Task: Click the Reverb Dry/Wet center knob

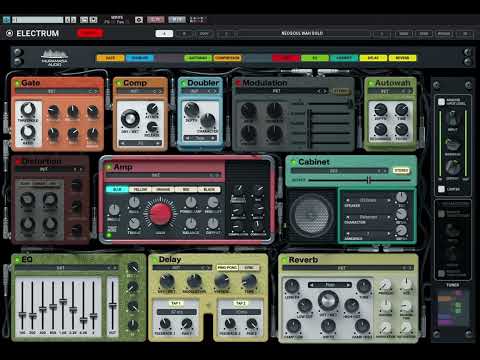Action: [x=328, y=300]
